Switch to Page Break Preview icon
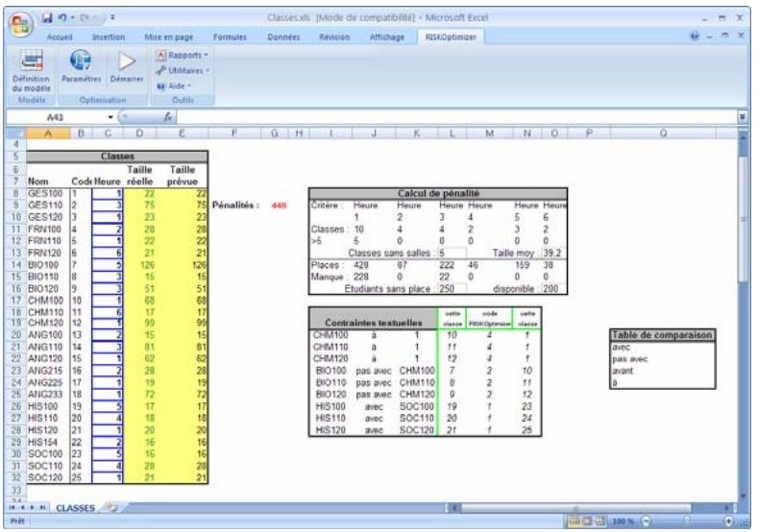758x532 pixels. (599, 520)
